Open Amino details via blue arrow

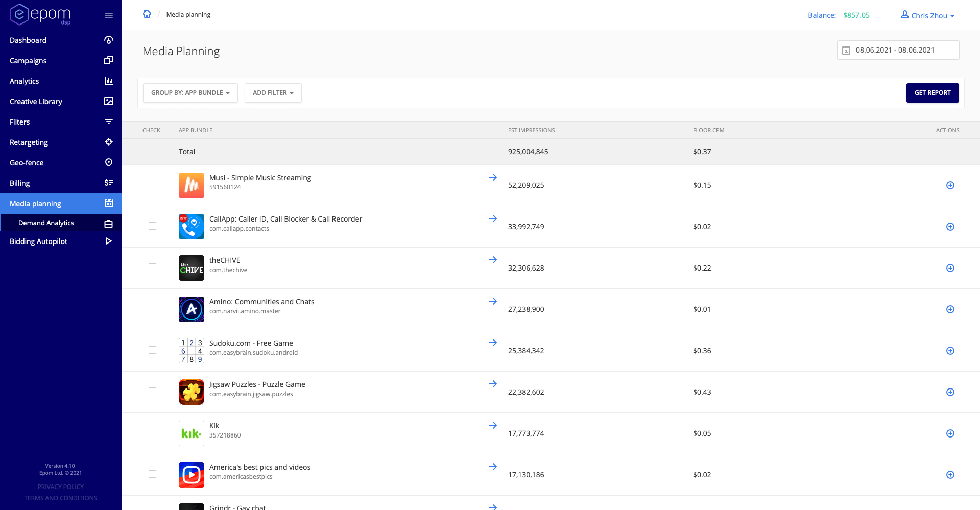(493, 301)
